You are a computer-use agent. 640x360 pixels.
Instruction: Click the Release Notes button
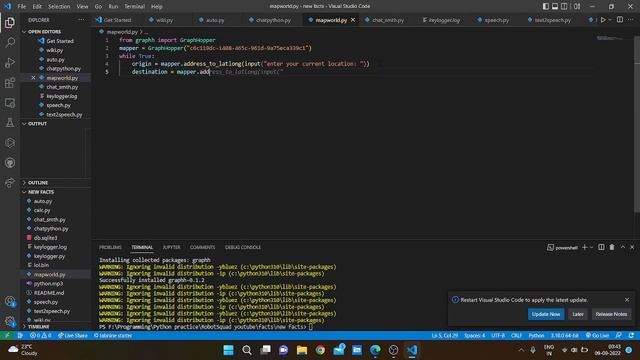click(x=611, y=314)
